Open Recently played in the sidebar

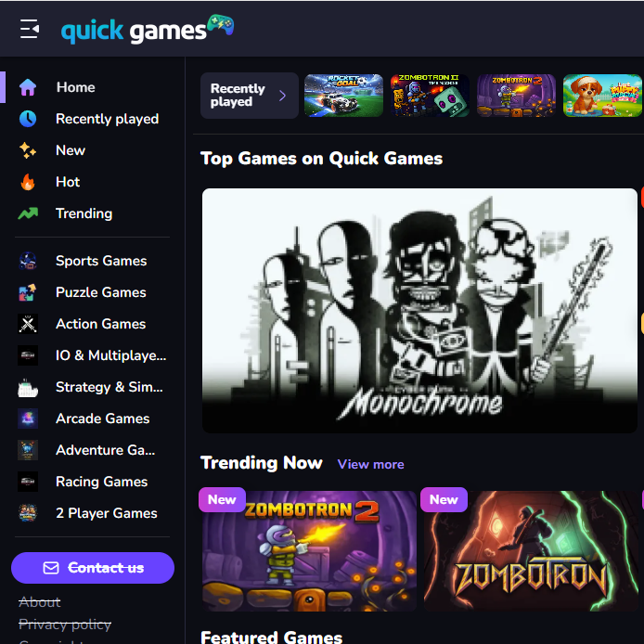click(108, 119)
